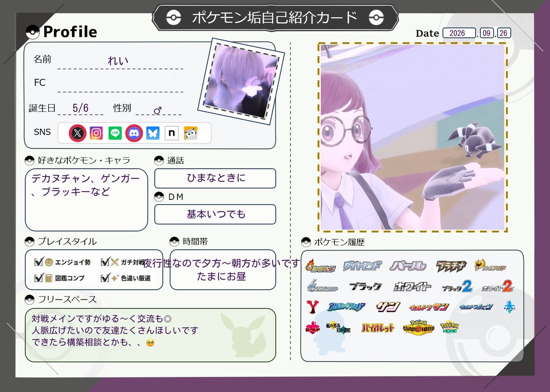The width and height of the screenshot is (550, 392).
Task: Click the smiley icon next to エンジョイ勢
Action: click(49, 263)
